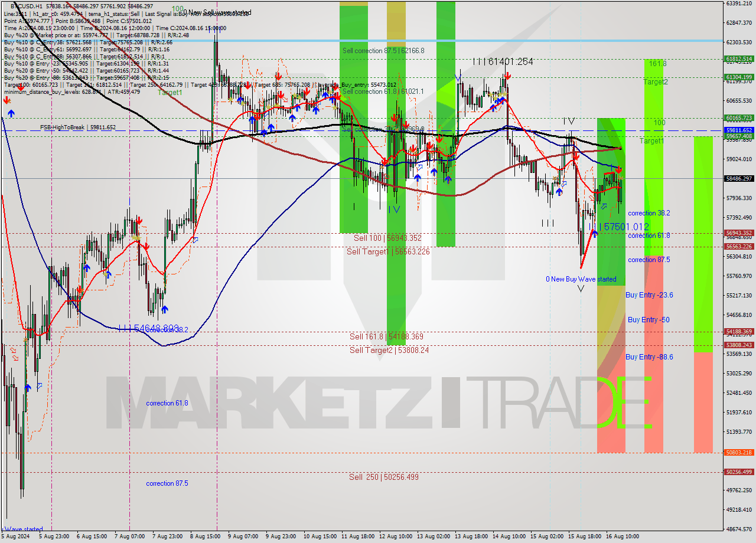Click the 59657.408 price tag
The image size is (756, 543).
[739, 136]
